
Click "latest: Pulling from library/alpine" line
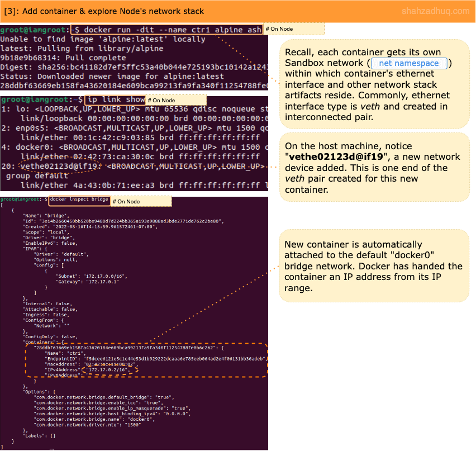(x=82, y=49)
